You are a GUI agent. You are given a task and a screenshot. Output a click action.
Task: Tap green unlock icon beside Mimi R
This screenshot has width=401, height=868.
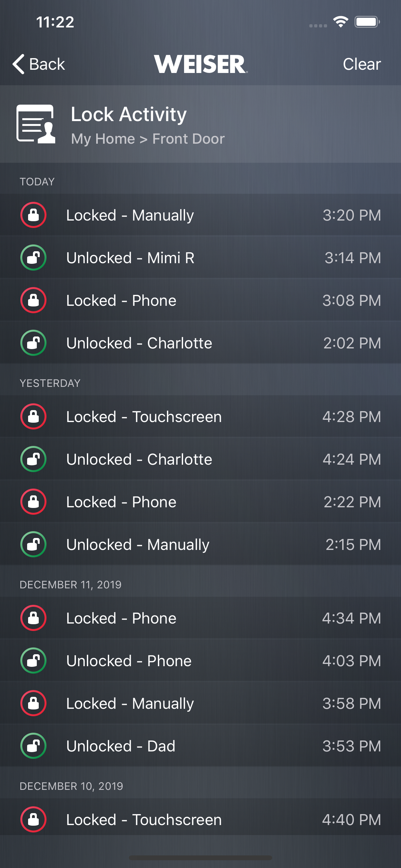[x=33, y=258]
